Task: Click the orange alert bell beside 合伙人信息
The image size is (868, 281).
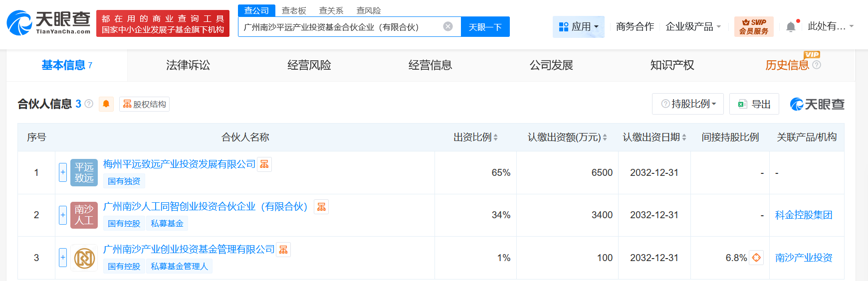Action: click(x=106, y=104)
